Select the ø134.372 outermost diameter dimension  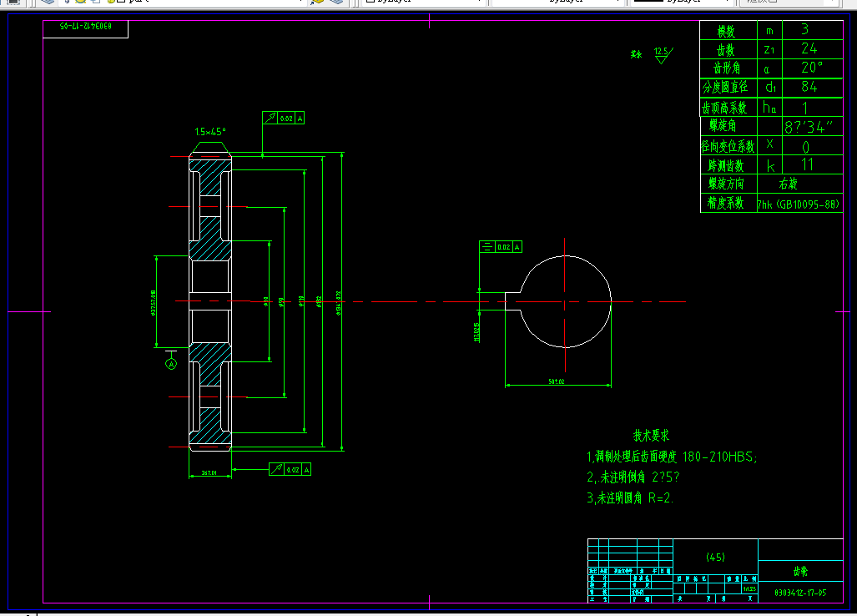click(339, 303)
